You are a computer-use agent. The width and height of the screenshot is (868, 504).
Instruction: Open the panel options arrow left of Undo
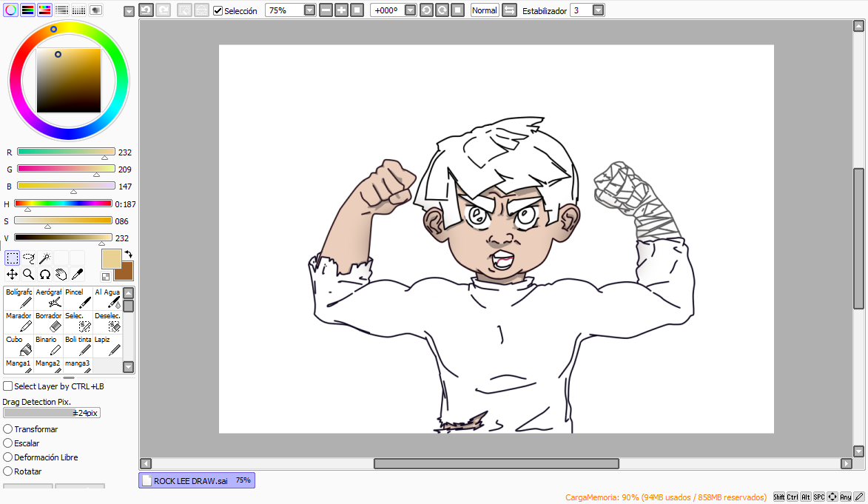point(129,11)
